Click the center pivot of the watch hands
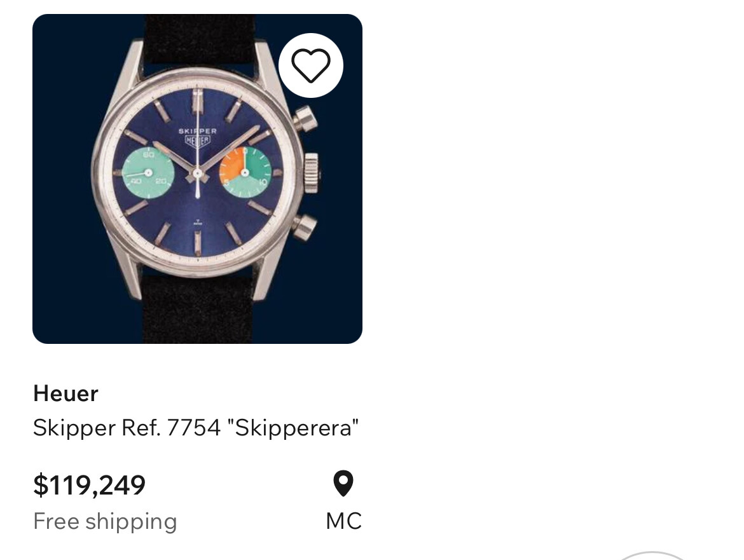This screenshot has width=744, height=560. (198, 172)
